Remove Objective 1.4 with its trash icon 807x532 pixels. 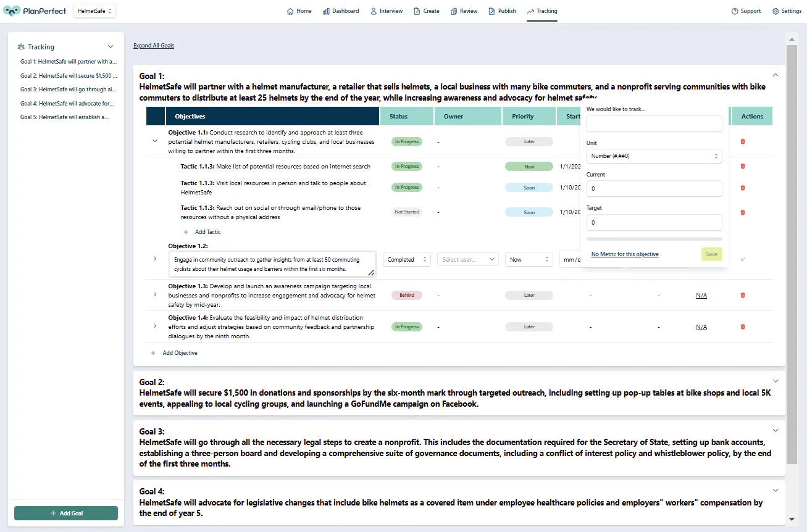point(743,326)
